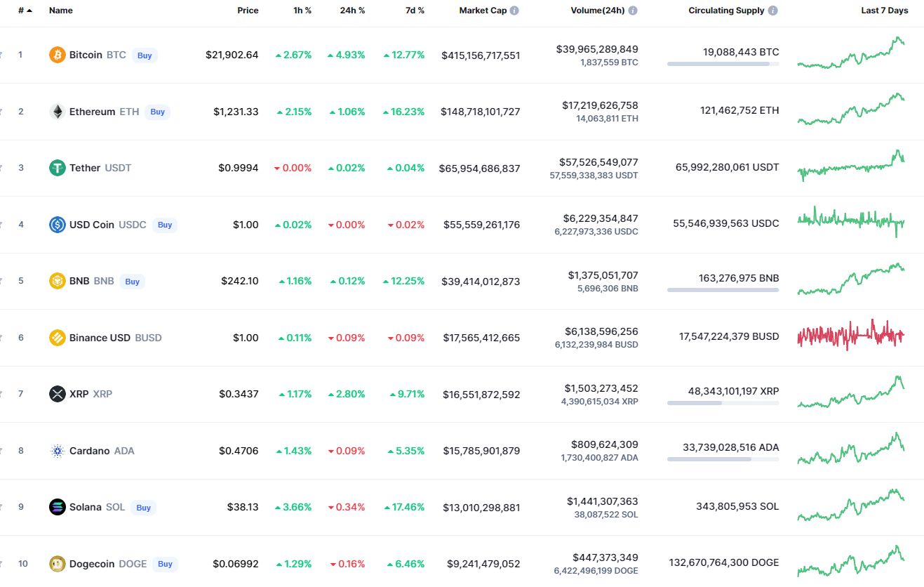Click the Tether logo icon

(58, 168)
